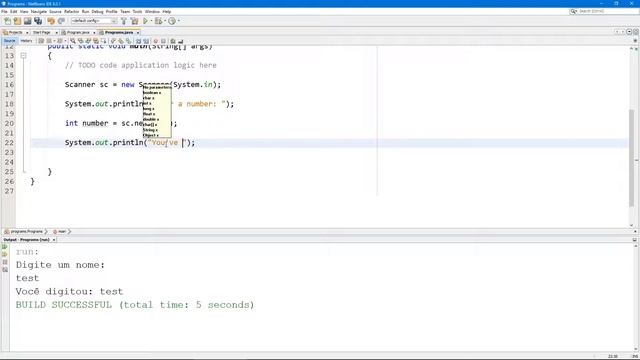Screen dimensions: 640x360
Task: Open the Run menu
Action: [85, 11]
